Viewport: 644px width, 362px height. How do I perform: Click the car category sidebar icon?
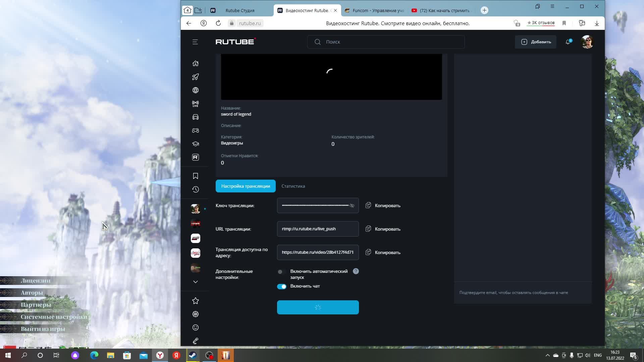[195, 117]
